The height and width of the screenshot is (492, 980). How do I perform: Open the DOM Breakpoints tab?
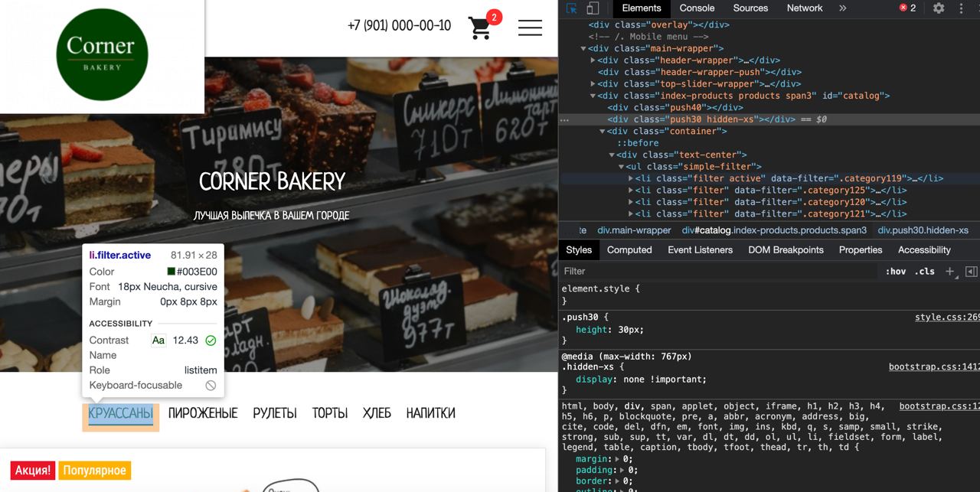click(786, 250)
